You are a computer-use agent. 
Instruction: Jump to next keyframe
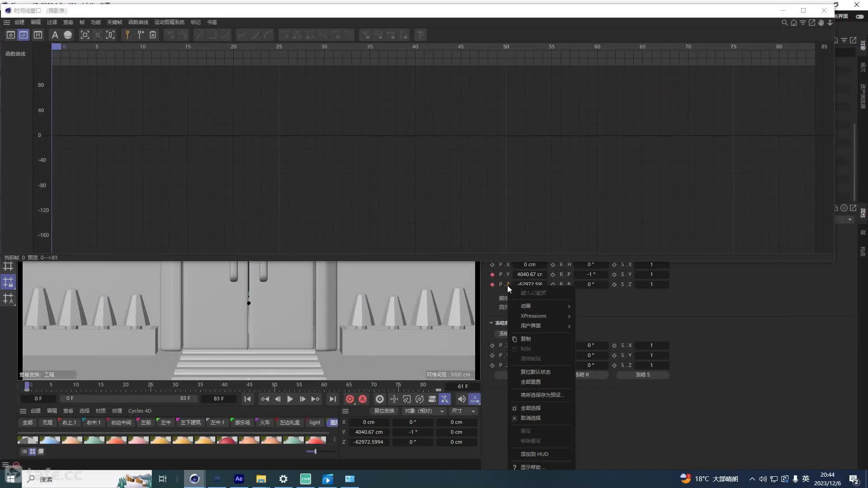(315, 399)
